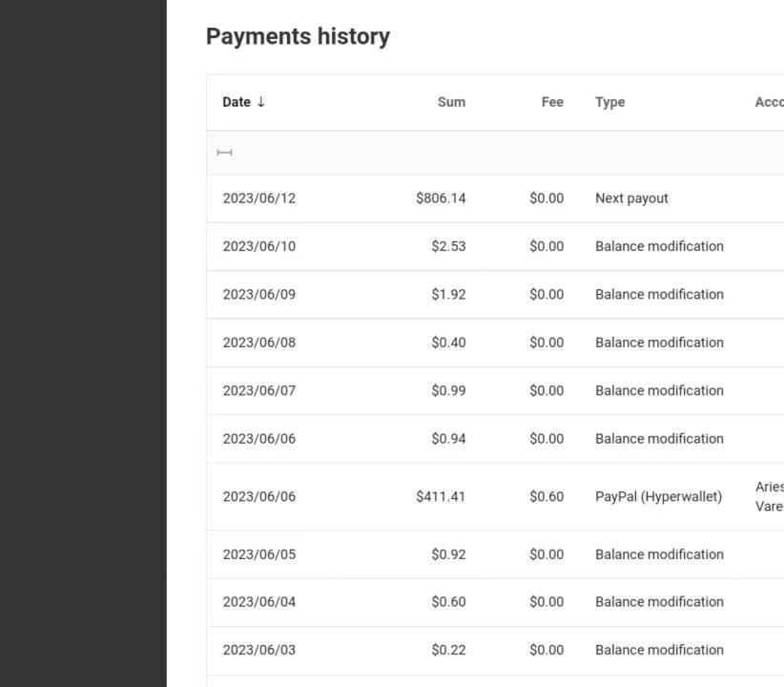Select the $411.41 sum
This screenshot has width=784, height=687.
tap(441, 496)
